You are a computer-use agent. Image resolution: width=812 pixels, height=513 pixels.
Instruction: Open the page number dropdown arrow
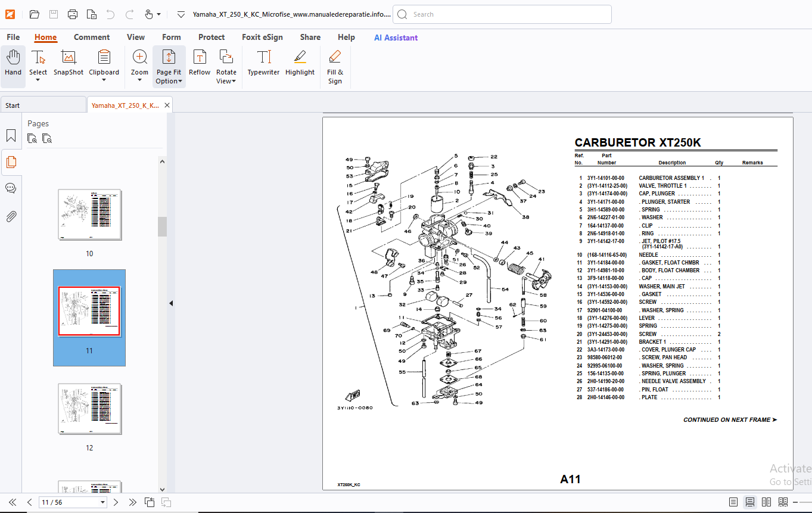(x=102, y=503)
